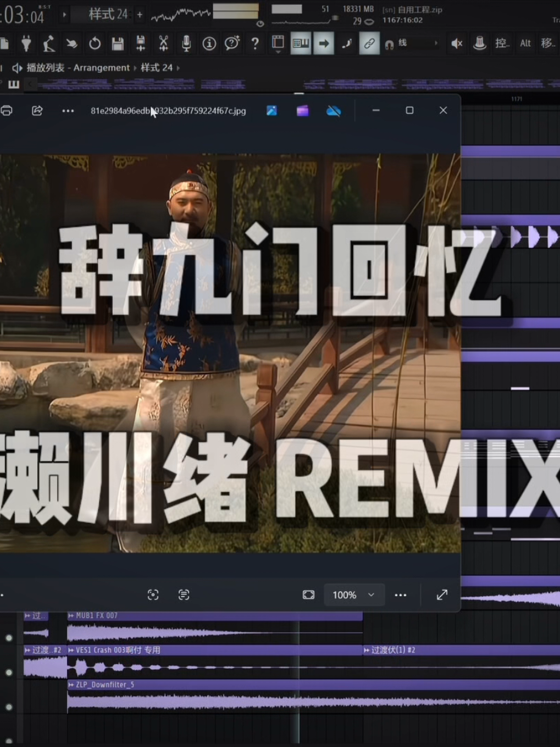This screenshot has width=560, height=747.
Task: Click the hand pointing icon in toolbar
Action: click(72, 43)
